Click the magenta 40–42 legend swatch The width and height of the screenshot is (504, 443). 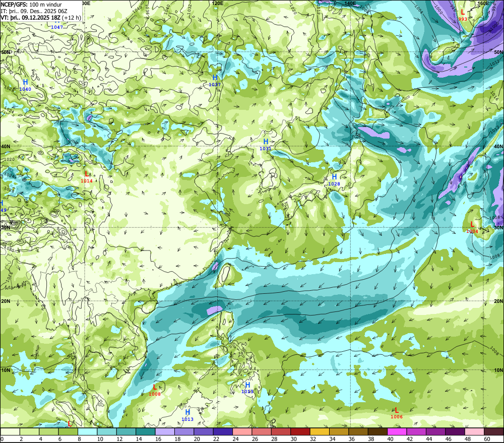pyautogui.click(x=397, y=431)
